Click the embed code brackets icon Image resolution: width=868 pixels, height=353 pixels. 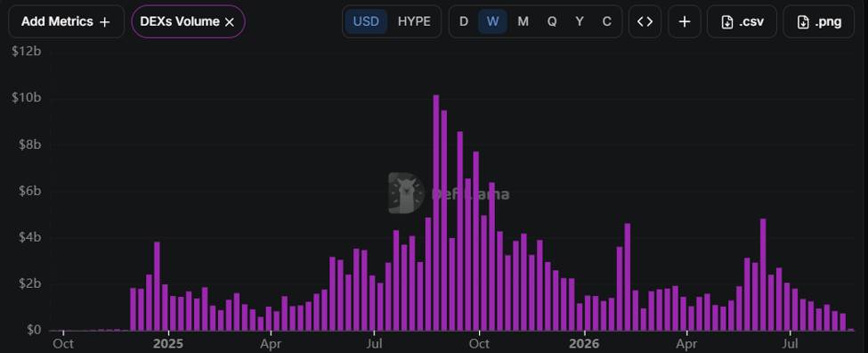(x=645, y=21)
